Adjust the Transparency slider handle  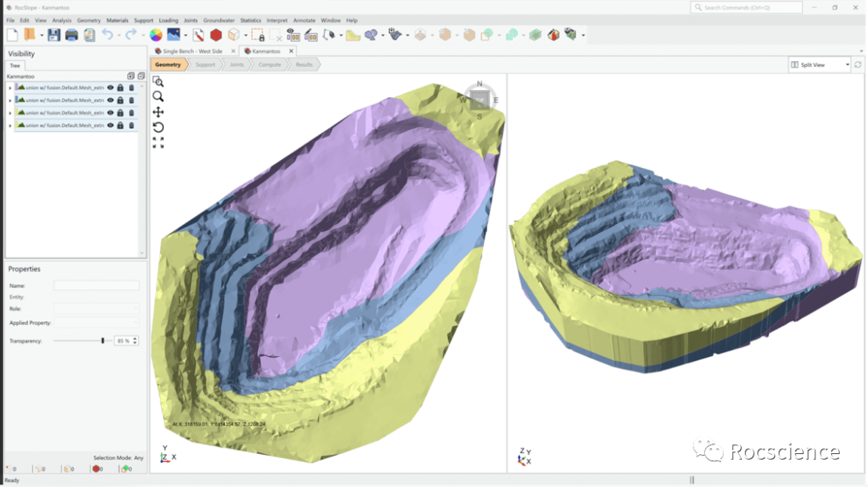[103, 341]
